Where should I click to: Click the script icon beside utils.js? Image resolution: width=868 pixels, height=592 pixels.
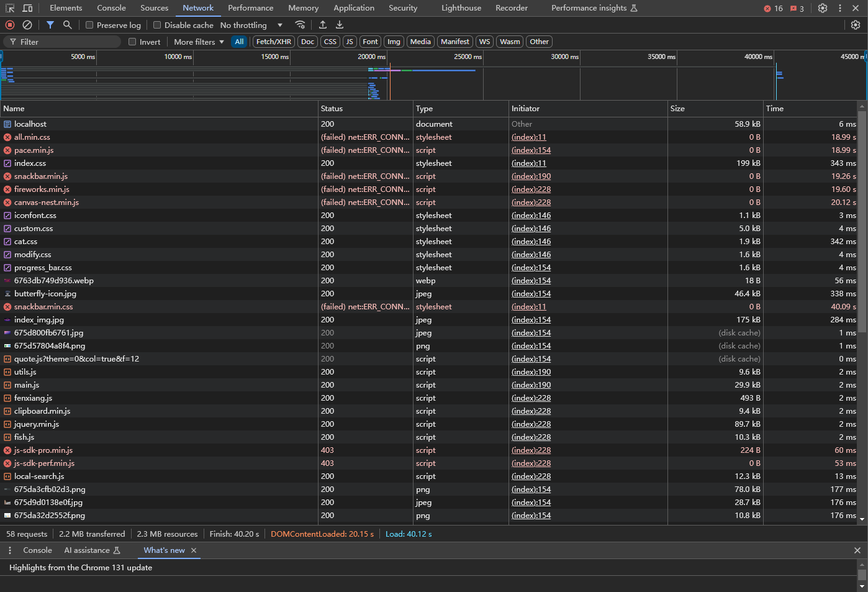pyautogui.click(x=7, y=372)
